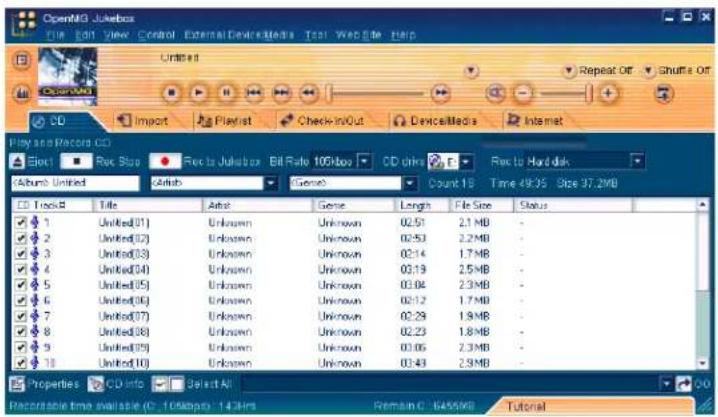Open the View menu
The width and height of the screenshot is (718, 417).
(x=116, y=35)
